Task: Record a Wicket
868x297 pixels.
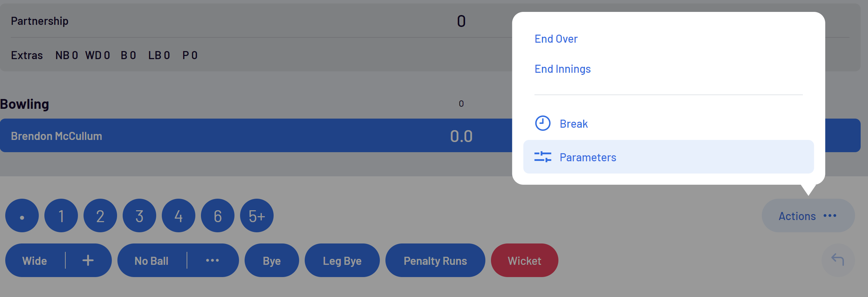Action: [x=524, y=260]
